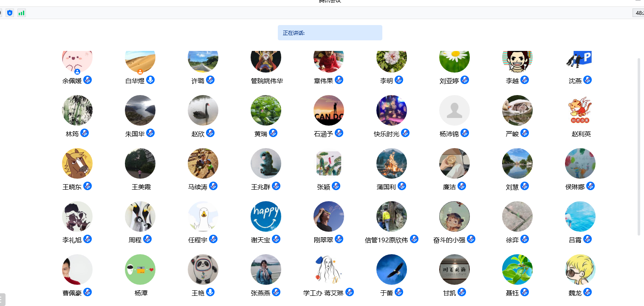Toggle the muted microphone for 余佩媛
This screenshot has width=644, height=306.
point(88,80)
